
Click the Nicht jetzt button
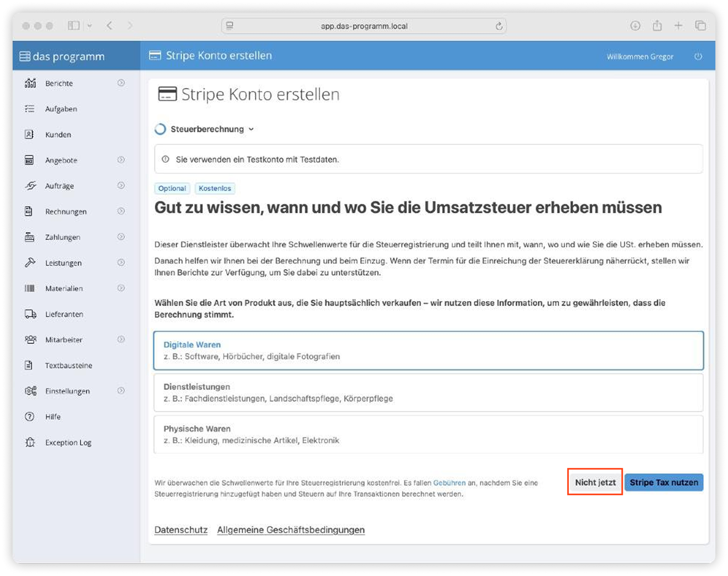tap(595, 482)
